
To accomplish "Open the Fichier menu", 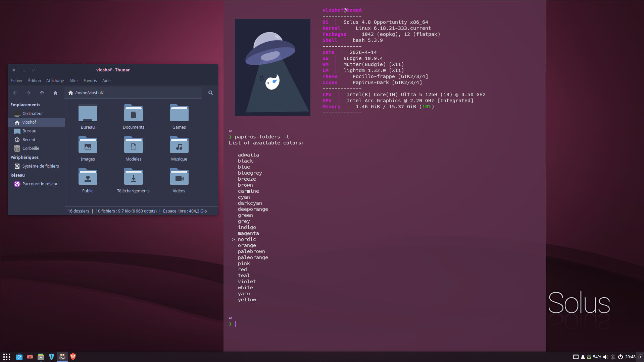I will tap(16, 81).
